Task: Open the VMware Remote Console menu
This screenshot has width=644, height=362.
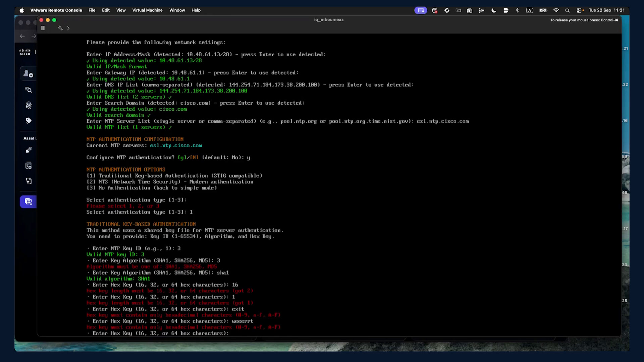Action: pos(56,10)
